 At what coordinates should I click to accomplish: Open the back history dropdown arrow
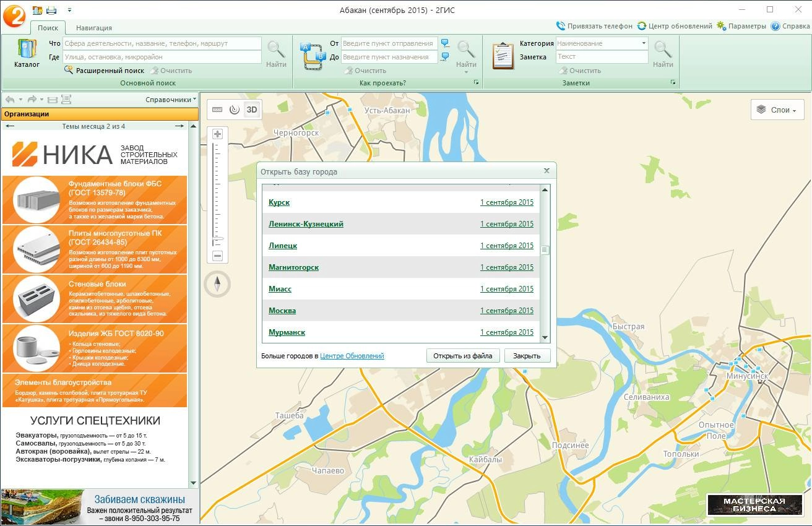click(x=20, y=100)
